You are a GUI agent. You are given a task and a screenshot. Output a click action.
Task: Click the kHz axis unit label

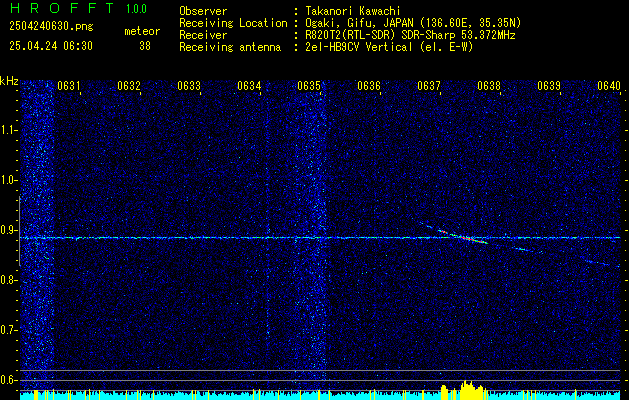pyautogui.click(x=9, y=81)
